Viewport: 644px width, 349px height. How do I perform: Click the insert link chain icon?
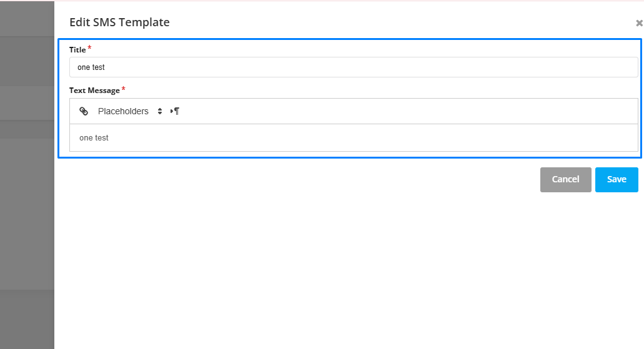pyautogui.click(x=84, y=111)
